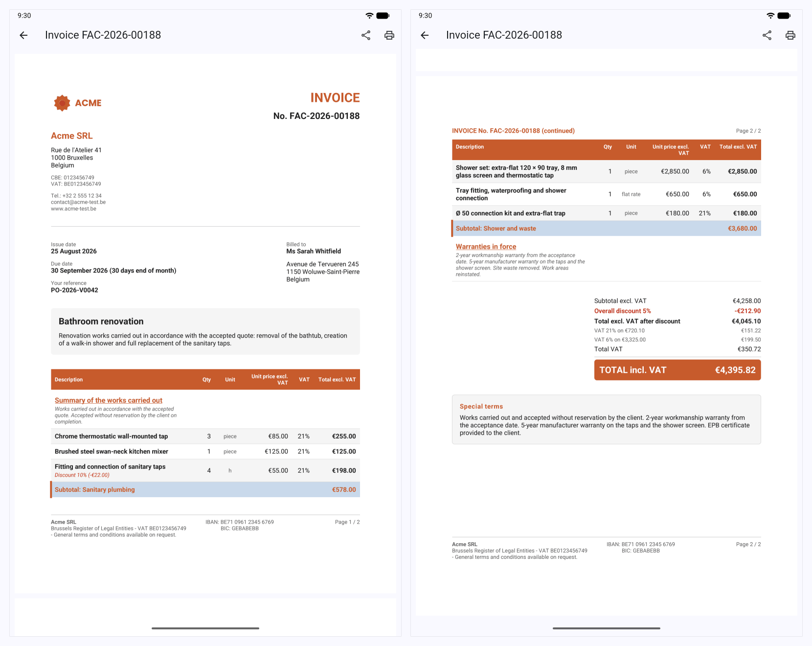Tap the 'Invoice FAC-2026-00188' title in left app bar
The height and width of the screenshot is (646, 812).
pos(103,35)
